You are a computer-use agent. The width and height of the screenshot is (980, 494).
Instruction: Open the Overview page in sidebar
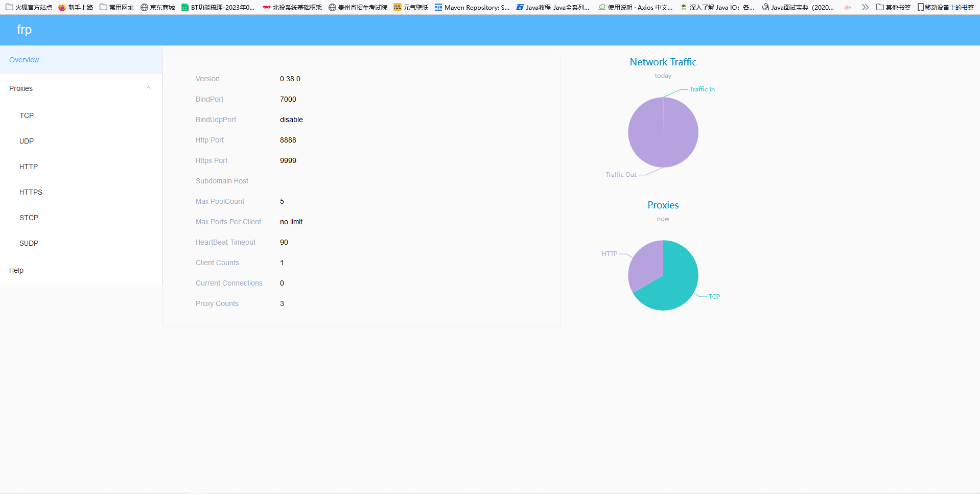81,60
